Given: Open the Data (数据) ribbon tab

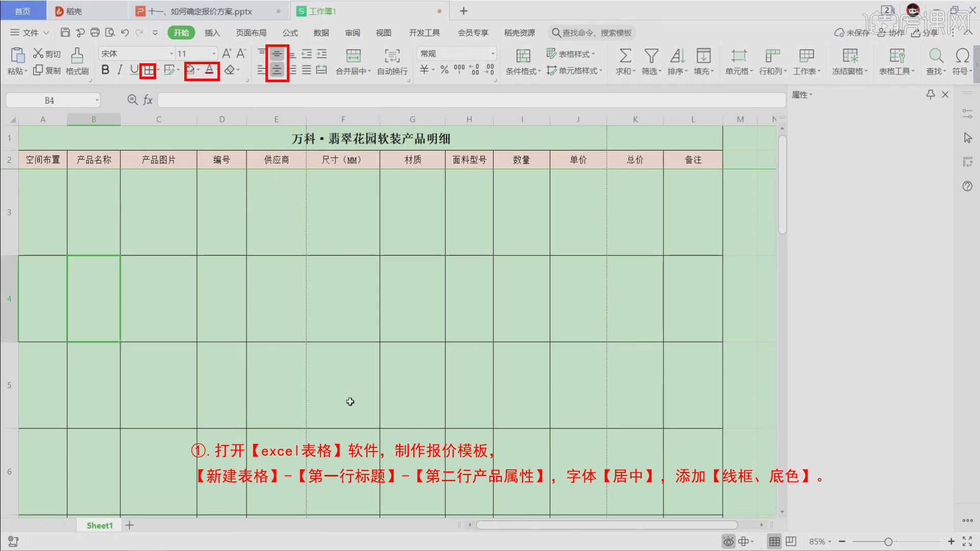Looking at the screenshot, I should point(321,33).
